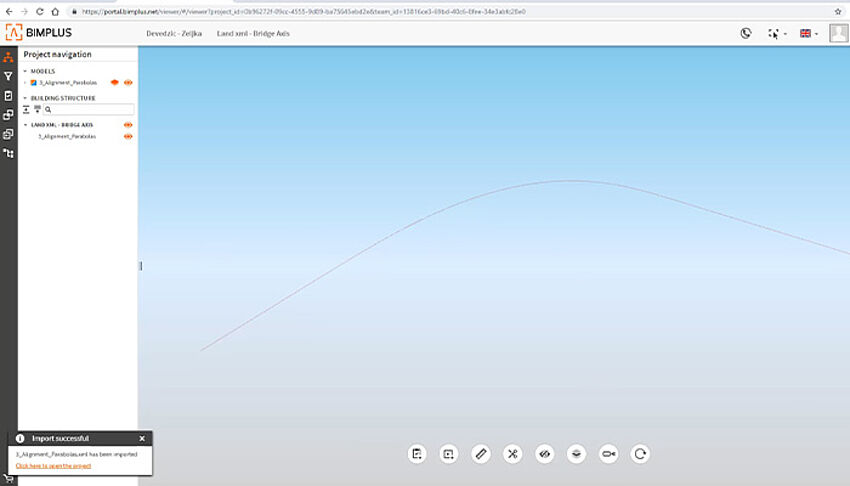Image resolution: width=850 pixels, height=486 pixels.
Task: Activate the section scissors tool
Action: click(x=513, y=454)
